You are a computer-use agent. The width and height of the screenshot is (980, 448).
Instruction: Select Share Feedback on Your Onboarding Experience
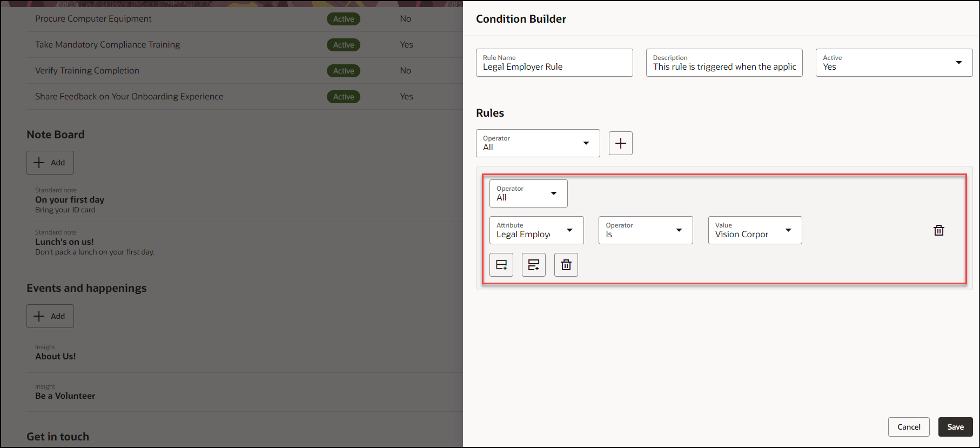pyautogui.click(x=244, y=97)
